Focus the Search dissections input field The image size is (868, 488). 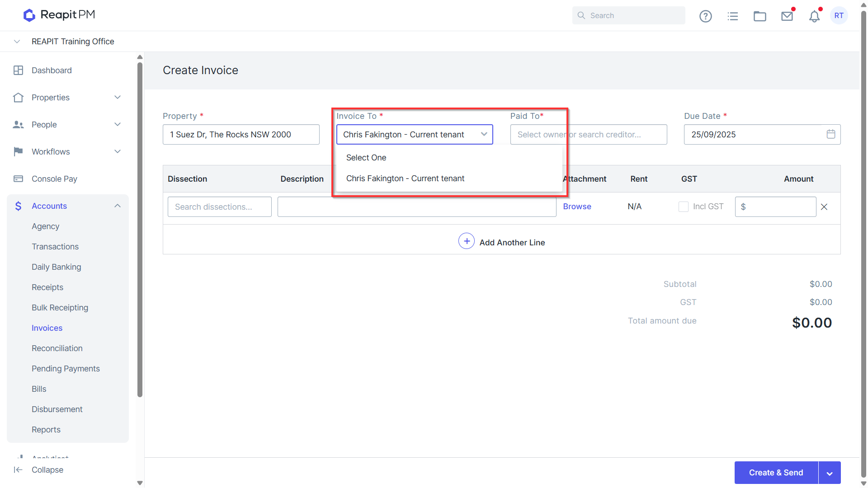click(220, 206)
